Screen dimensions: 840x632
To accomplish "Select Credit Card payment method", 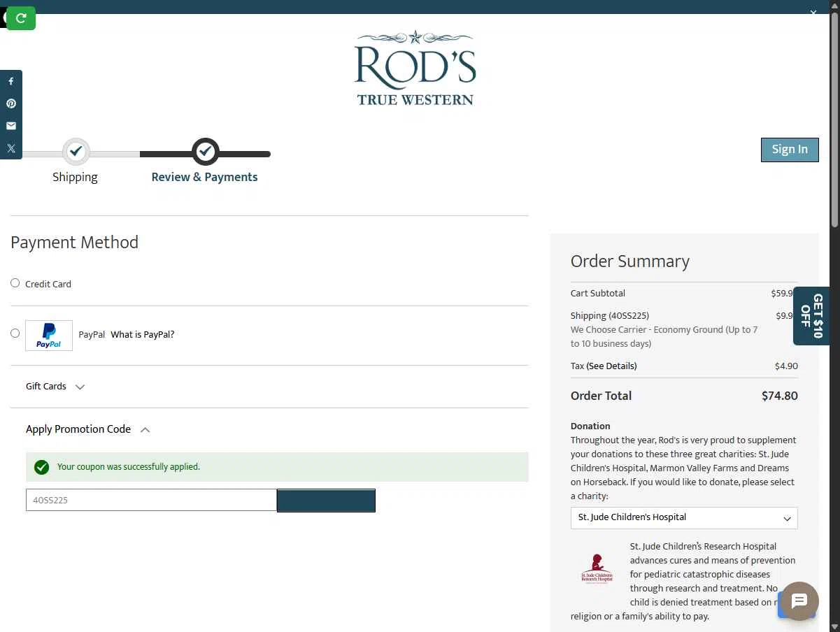I will click(x=15, y=283).
